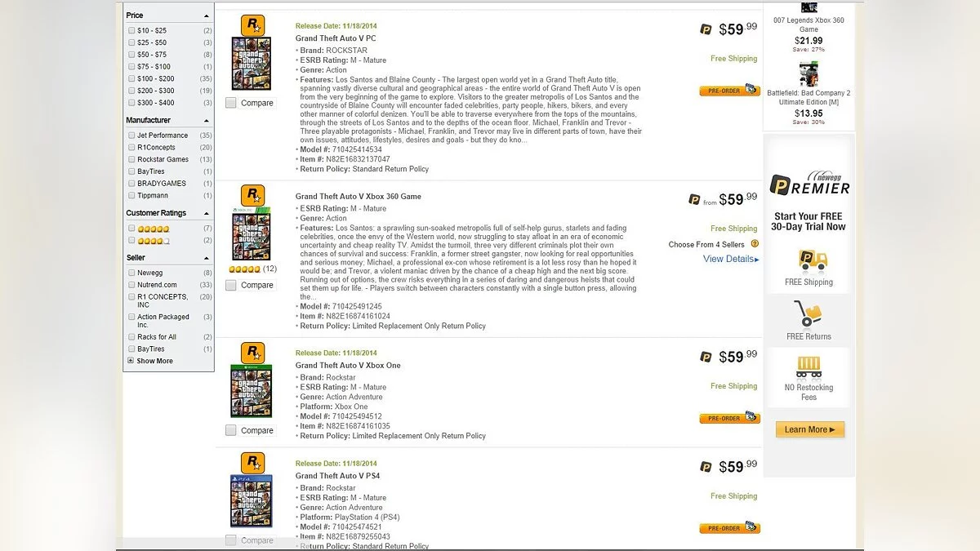Open the Grand Theft Auto V PS4 title link
980x551 pixels.
337,476
